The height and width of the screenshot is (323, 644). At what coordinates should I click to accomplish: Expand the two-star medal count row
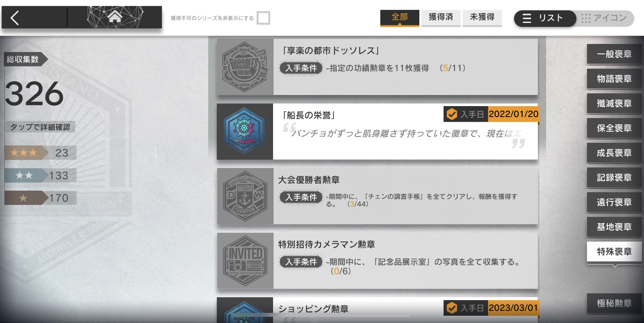coord(40,175)
